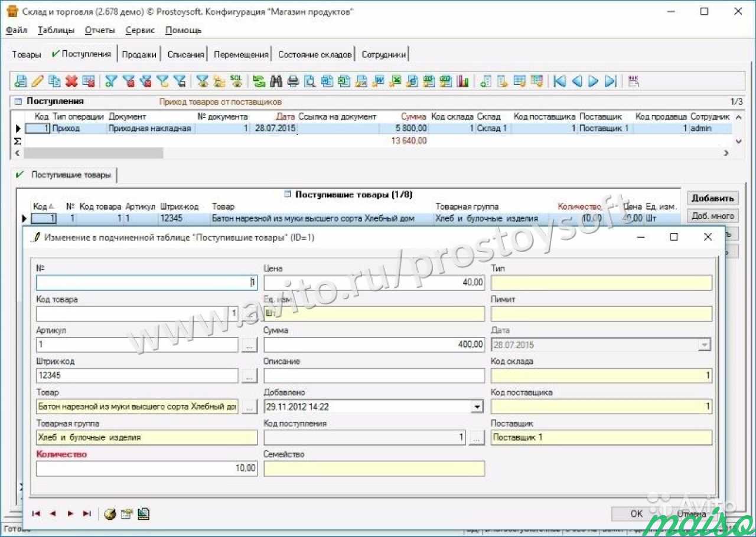Click the copy record icon in toolbar

55,81
